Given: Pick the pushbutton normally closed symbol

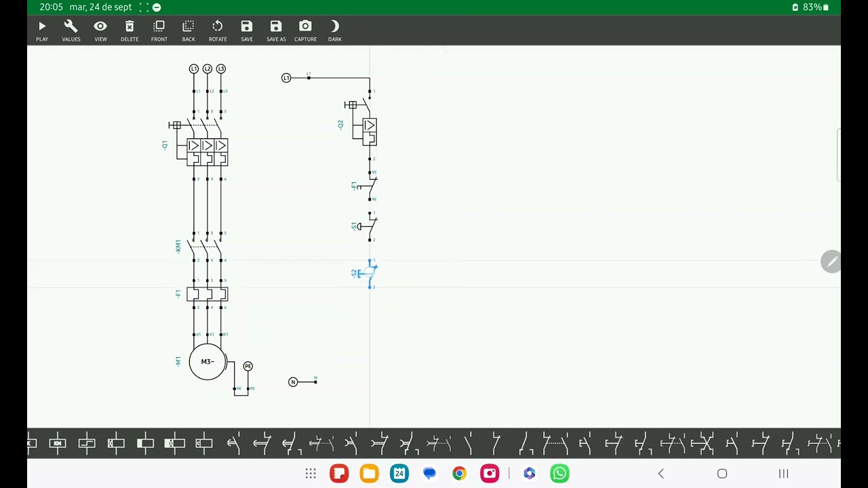Looking at the screenshot, I should (x=614, y=444).
